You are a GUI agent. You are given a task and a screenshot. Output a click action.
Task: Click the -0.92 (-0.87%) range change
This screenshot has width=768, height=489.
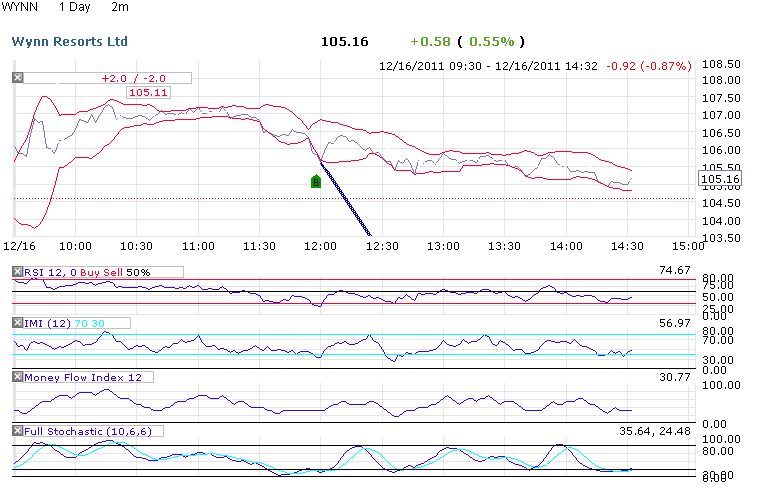tap(649, 66)
